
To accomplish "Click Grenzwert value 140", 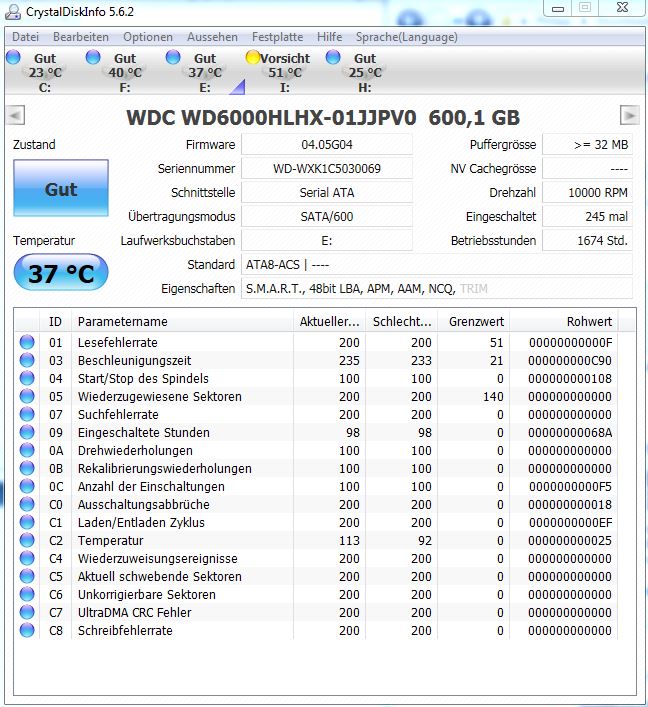I will [x=493, y=396].
